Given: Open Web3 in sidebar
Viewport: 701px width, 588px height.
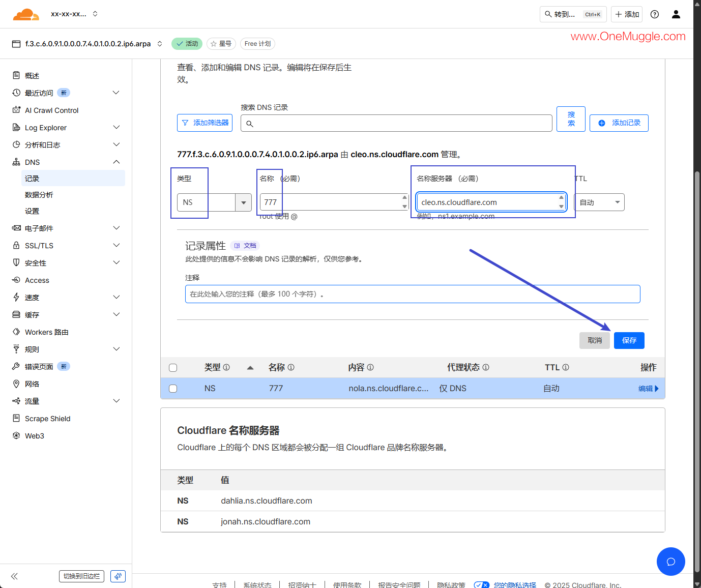Looking at the screenshot, I should click(x=35, y=436).
